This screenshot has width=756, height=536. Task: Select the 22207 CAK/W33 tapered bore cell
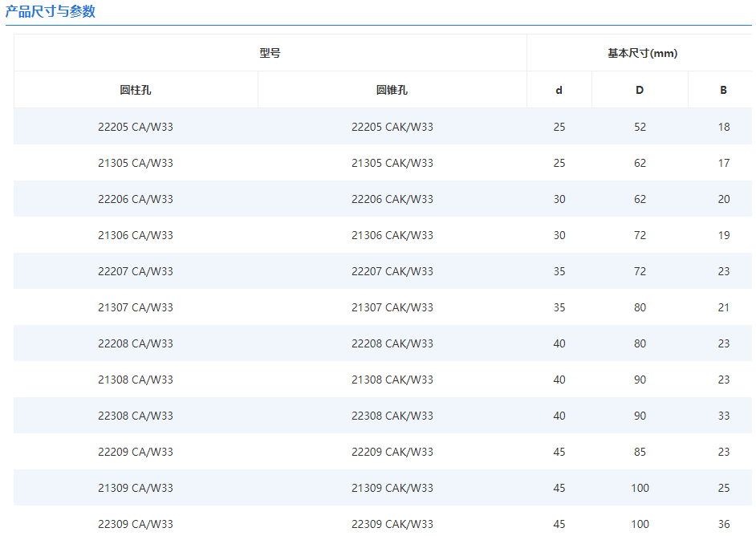point(392,271)
